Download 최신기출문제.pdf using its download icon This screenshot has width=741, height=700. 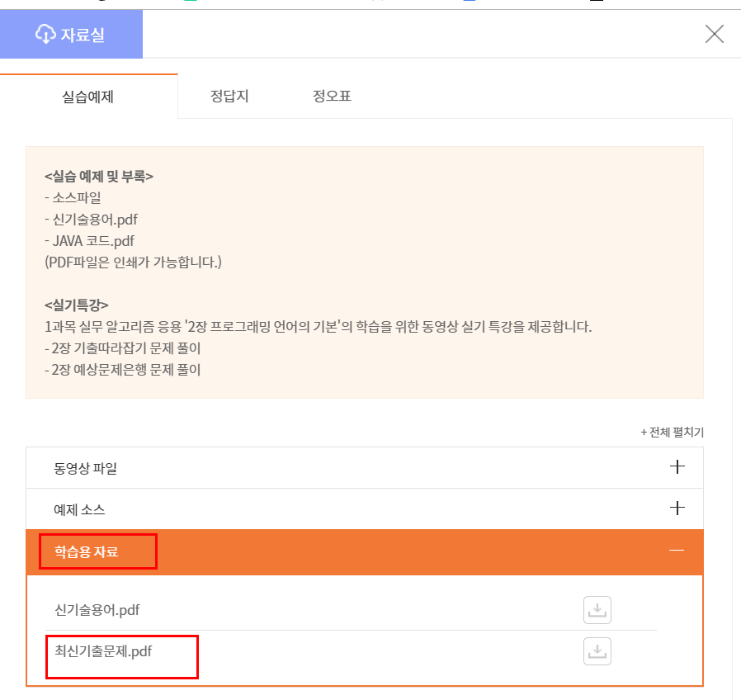pyautogui.click(x=597, y=651)
